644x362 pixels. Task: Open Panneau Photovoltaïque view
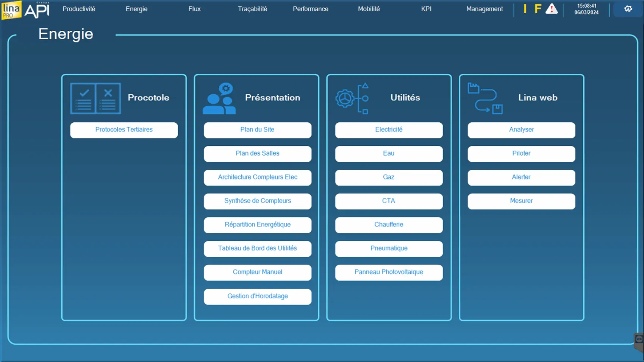pos(389,272)
